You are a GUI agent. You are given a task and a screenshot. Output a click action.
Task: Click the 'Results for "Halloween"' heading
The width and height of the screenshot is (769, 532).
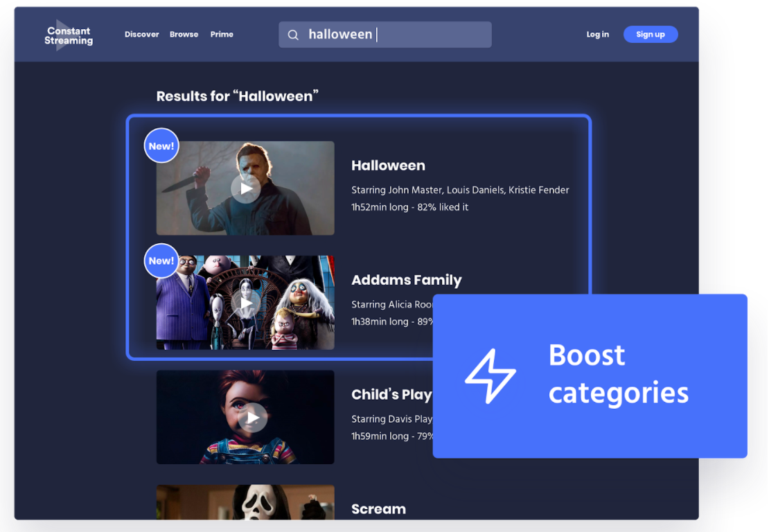[238, 96]
